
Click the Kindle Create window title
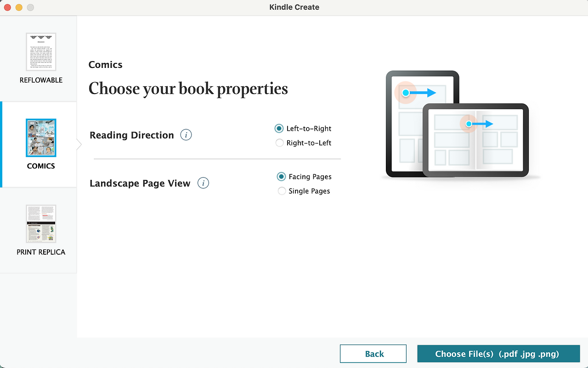(x=294, y=7)
